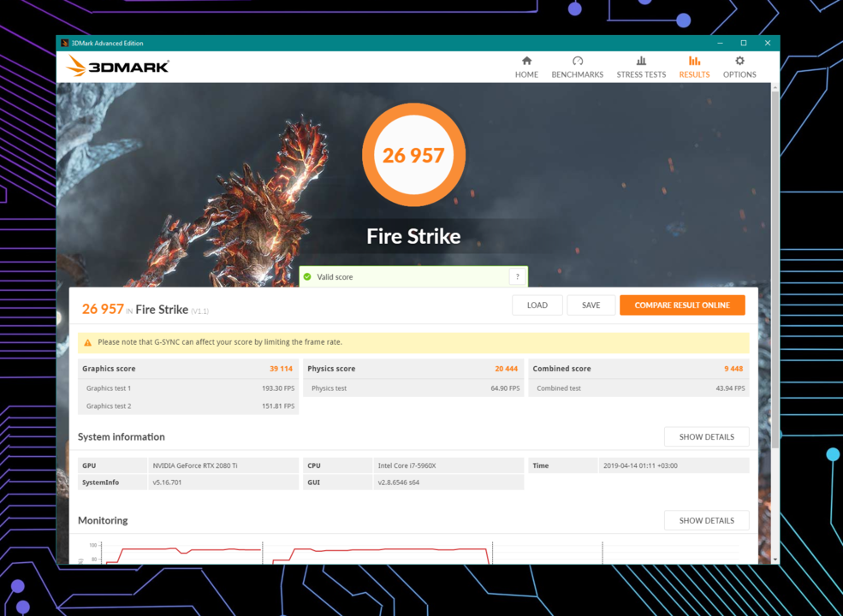Click the GPU value NVIDIA GeForce RTX 2080 Ti
Image resolution: width=843 pixels, height=616 pixels.
click(194, 466)
